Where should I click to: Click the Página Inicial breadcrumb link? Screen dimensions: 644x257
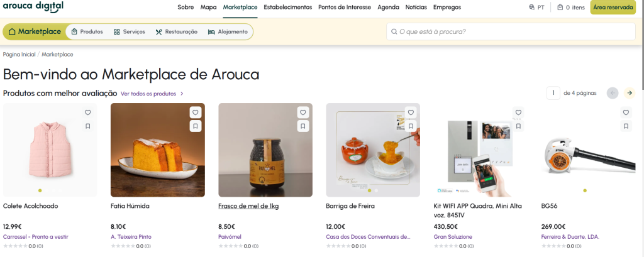click(x=19, y=55)
